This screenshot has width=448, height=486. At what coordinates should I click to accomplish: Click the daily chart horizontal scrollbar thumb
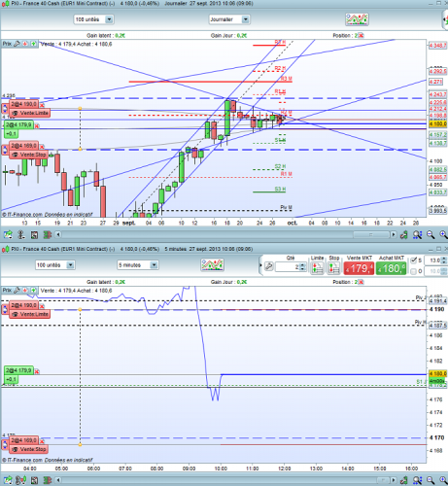click(x=371, y=234)
